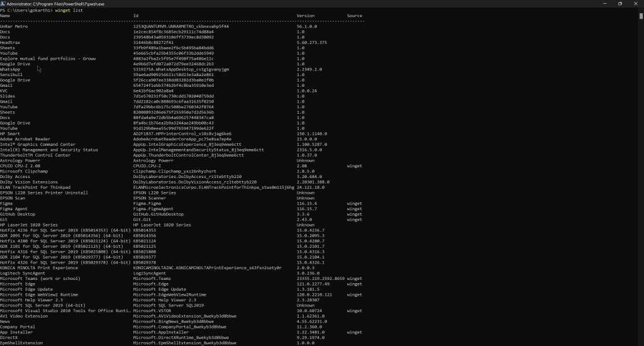644x346 pixels.
Task: Click the '150.1.1140.0' version value
Action: [x=312, y=133]
